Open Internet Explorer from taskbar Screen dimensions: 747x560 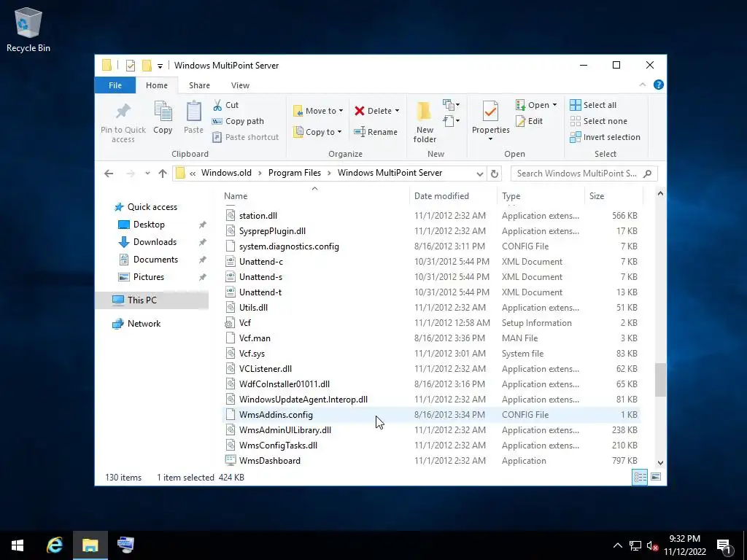point(54,545)
